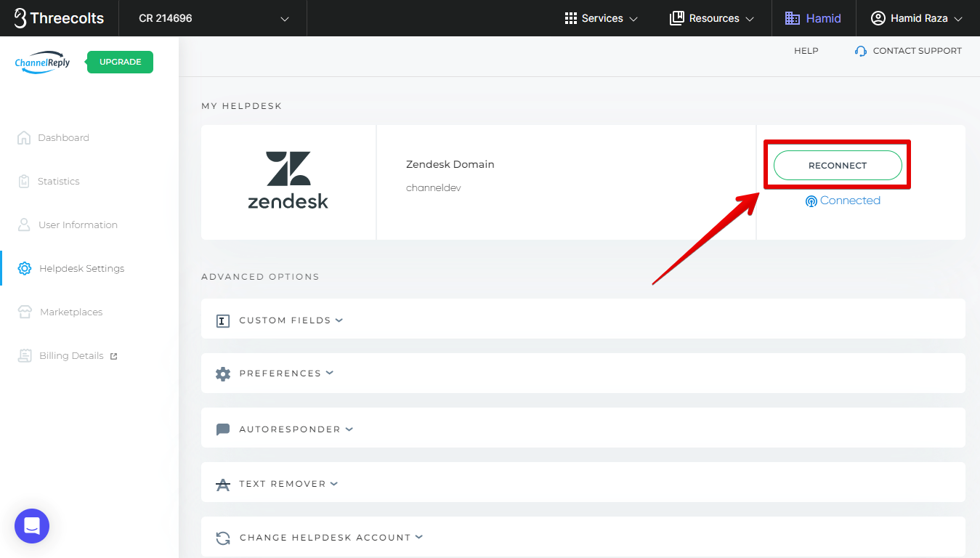Open Billing Details in the sidebar
The width and height of the screenshot is (980, 558).
click(71, 355)
